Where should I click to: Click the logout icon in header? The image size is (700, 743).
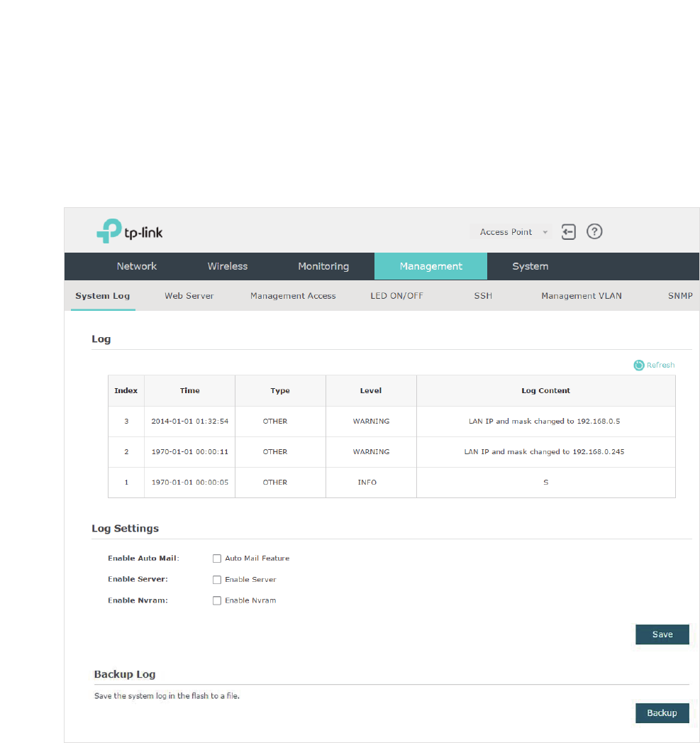click(x=568, y=232)
